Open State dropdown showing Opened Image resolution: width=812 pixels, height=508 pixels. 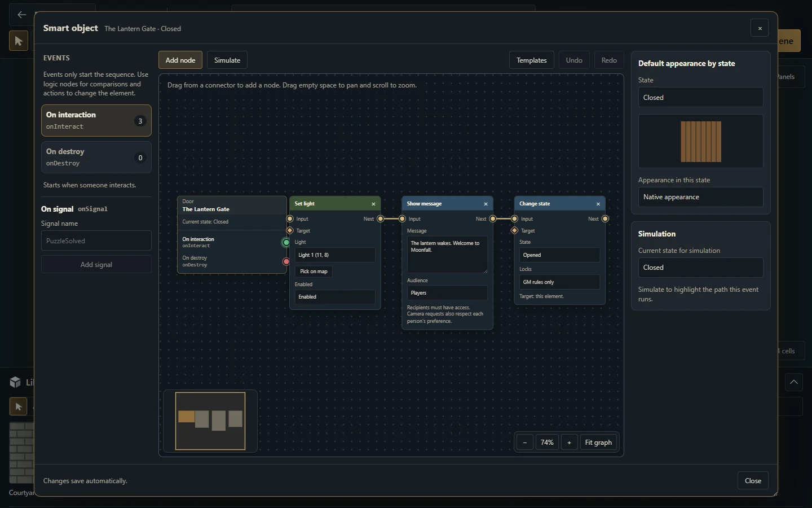tap(560, 255)
